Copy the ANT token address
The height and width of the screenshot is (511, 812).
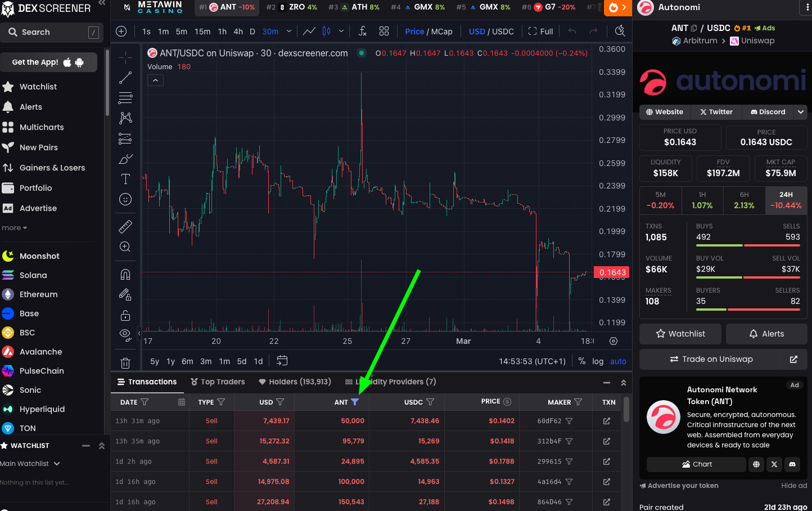point(694,28)
